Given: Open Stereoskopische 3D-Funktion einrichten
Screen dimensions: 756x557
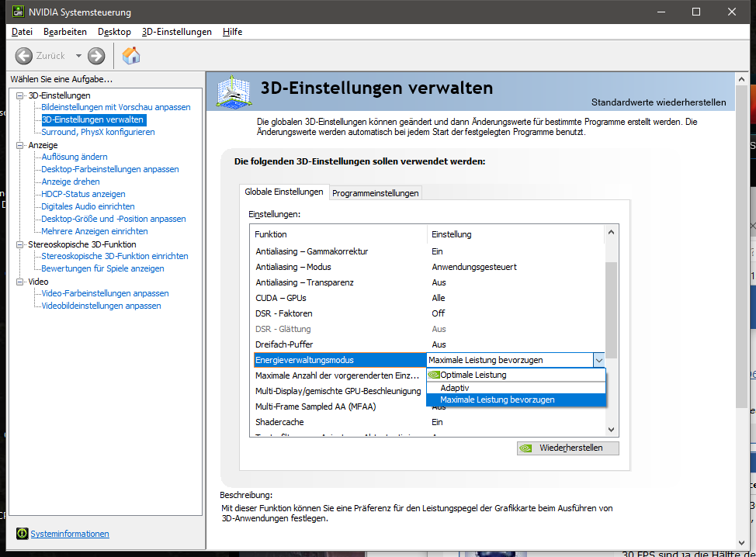Looking at the screenshot, I should coord(115,256).
